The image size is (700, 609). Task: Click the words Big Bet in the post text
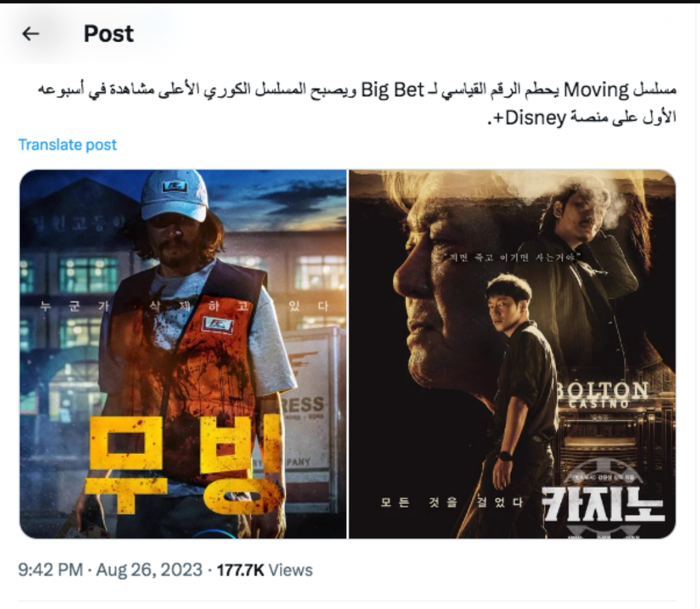pyautogui.click(x=392, y=90)
